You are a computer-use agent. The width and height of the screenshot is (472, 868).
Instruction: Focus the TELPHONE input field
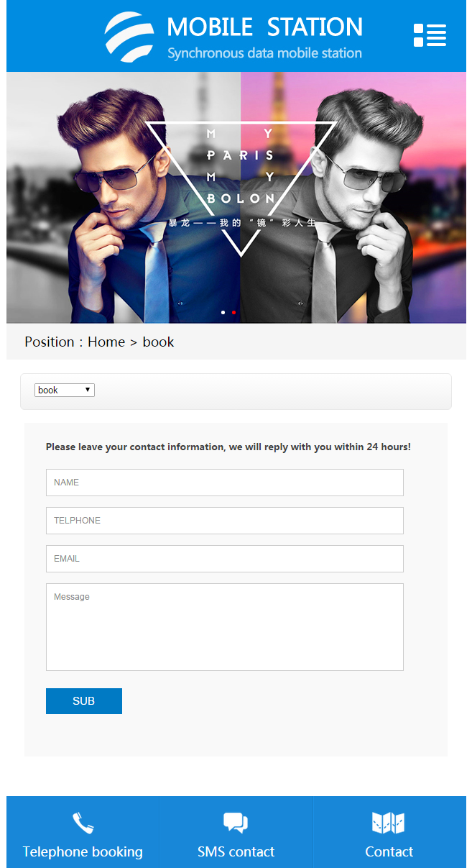225,521
